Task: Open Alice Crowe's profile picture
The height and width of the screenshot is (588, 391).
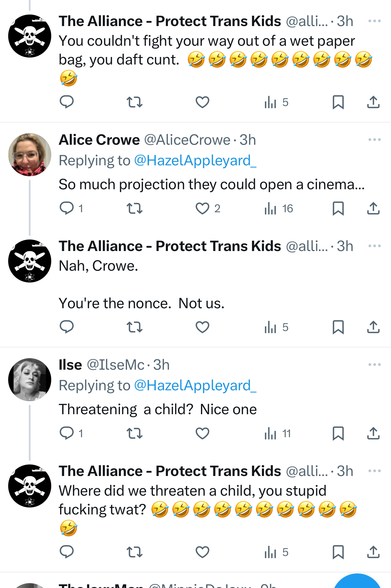Action: pyautogui.click(x=30, y=154)
